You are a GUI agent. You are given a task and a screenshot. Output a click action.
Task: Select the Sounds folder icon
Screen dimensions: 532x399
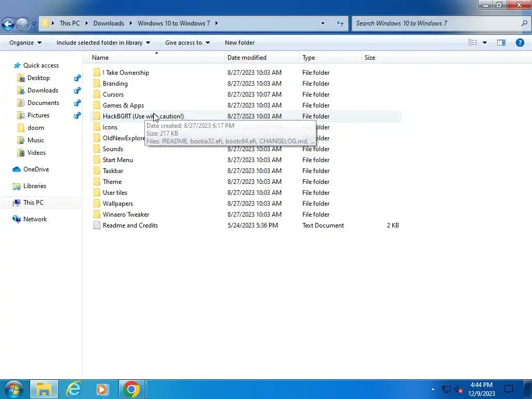click(x=97, y=149)
